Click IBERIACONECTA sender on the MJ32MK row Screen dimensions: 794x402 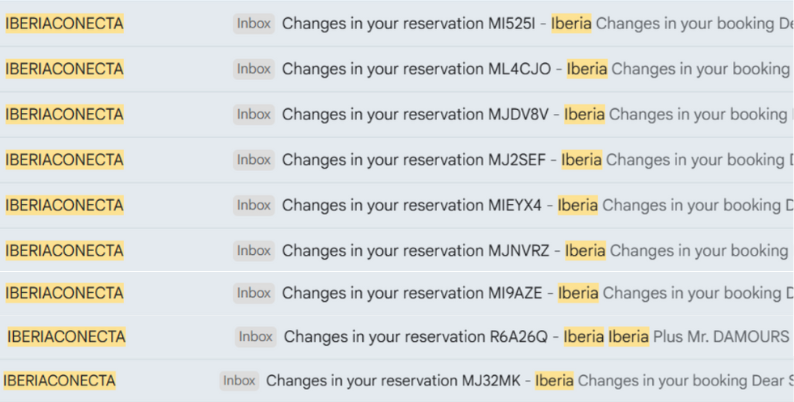[x=60, y=381]
